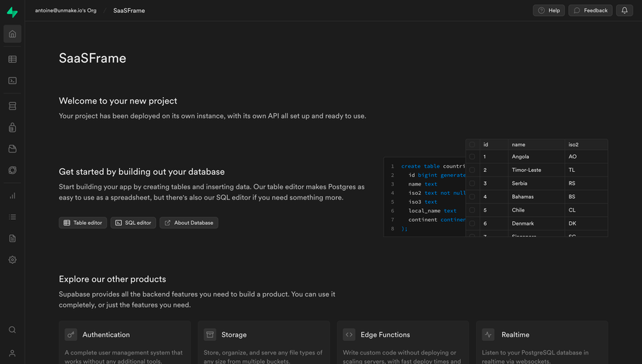Click the Authentication card title
Image resolution: width=642 pixels, height=364 pixels.
click(106, 334)
